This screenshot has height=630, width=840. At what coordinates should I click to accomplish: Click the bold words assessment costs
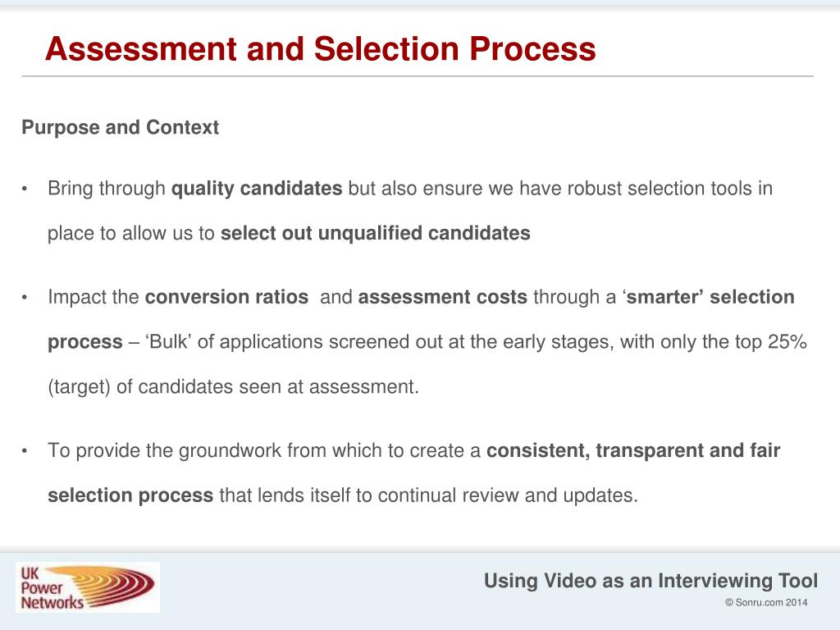pos(442,297)
